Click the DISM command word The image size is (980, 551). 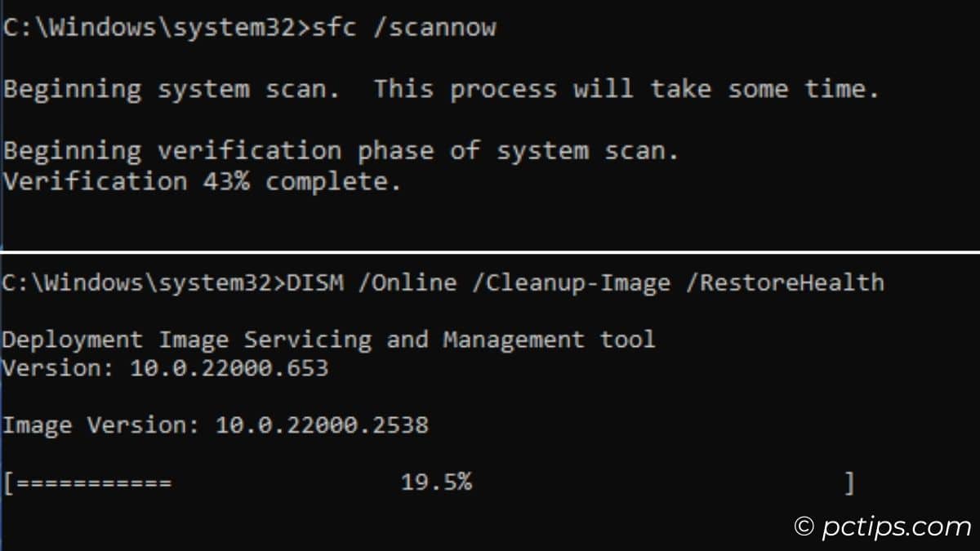tap(315, 283)
